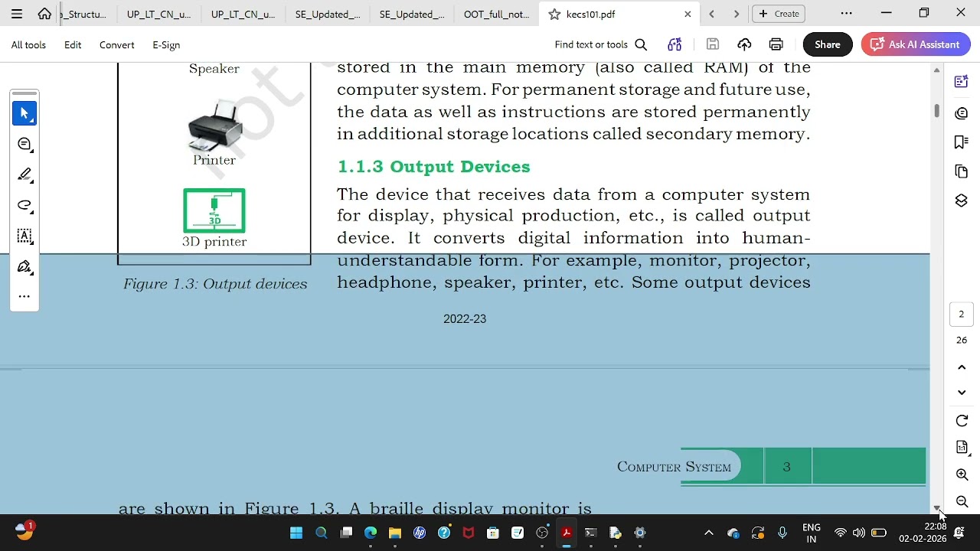
Task: Open the AI generative summary icon
Action: (675, 44)
